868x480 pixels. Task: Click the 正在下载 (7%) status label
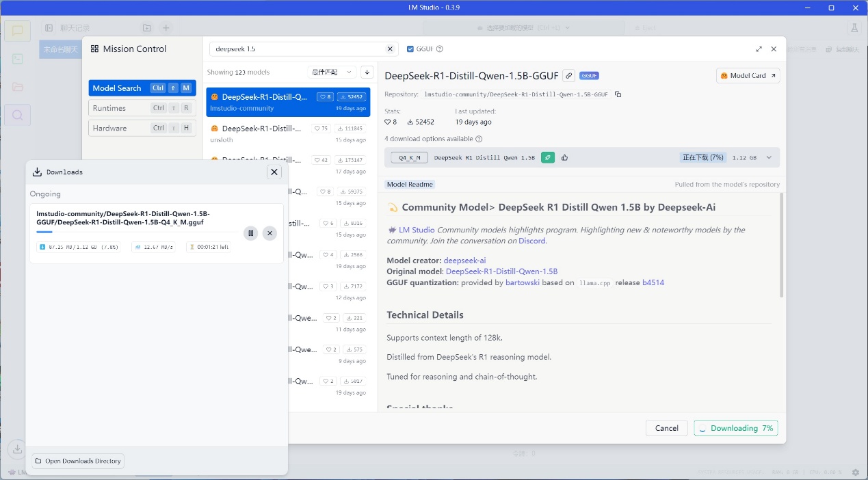coord(702,157)
